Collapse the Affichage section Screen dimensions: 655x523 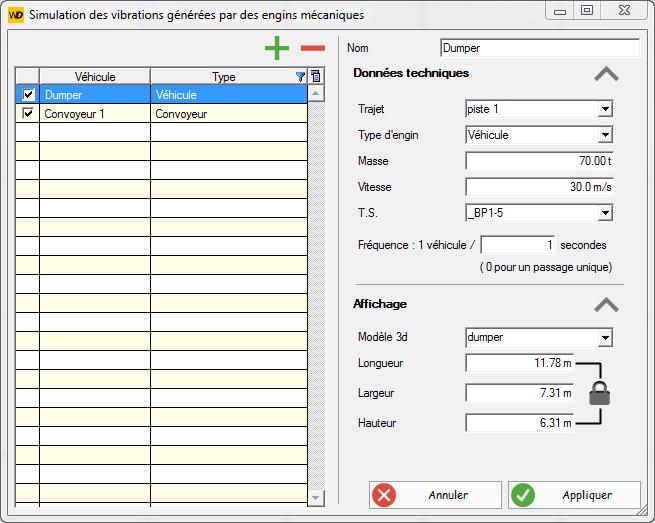pos(607,305)
